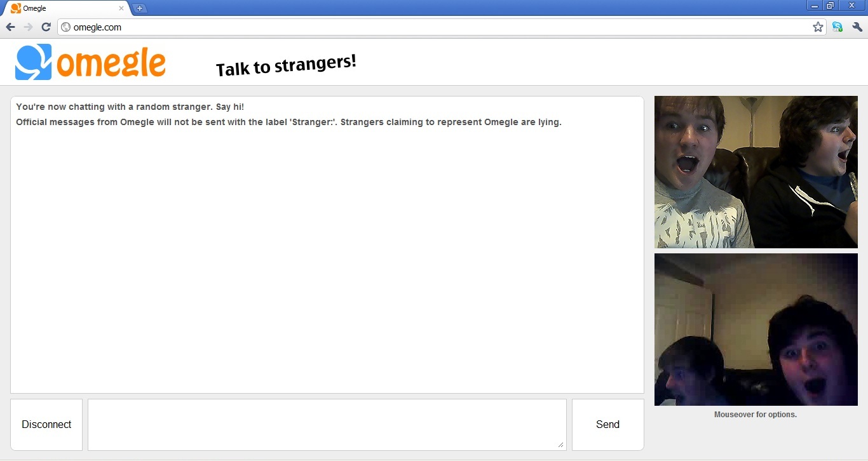868x461 pixels.
Task: Select the Omegle browser tab
Action: [66, 8]
